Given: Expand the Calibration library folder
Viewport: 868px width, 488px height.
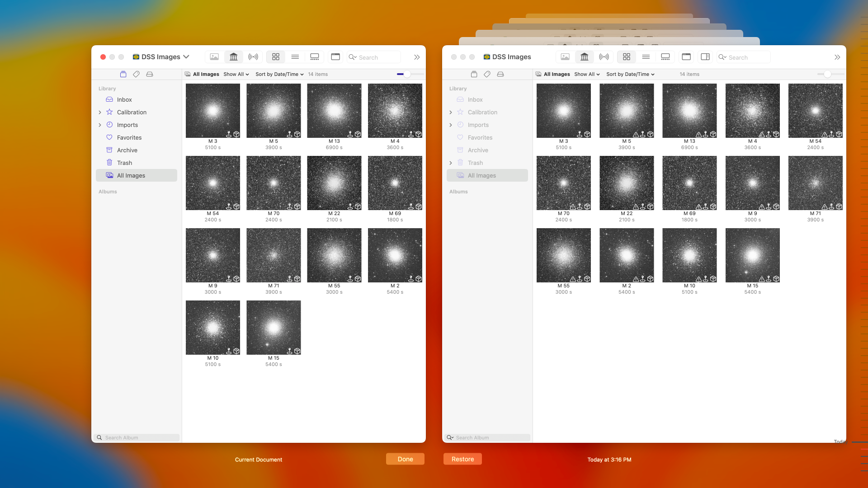Looking at the screenshot, I should point(100,113).
